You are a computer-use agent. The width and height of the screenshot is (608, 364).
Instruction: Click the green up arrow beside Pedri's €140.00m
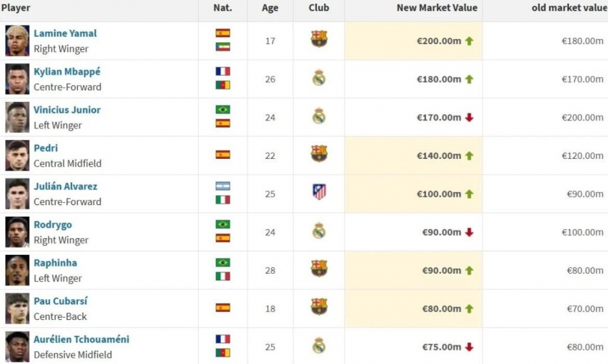[469, 156]
